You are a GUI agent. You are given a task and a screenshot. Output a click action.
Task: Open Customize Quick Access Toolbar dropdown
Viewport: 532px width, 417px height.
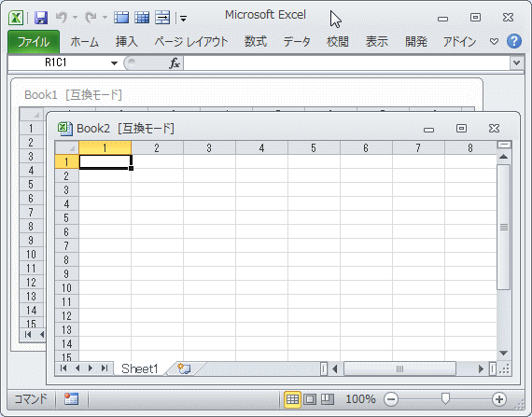pos(183,19)
